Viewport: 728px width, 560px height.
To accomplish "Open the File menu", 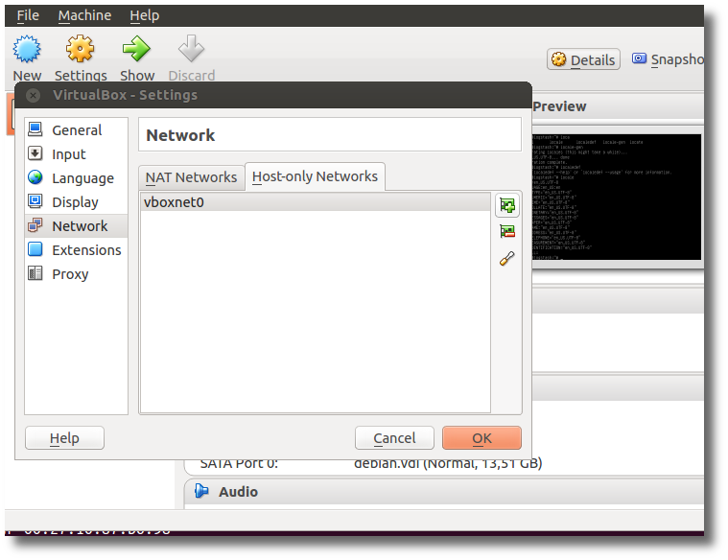I will coord(28,15).
